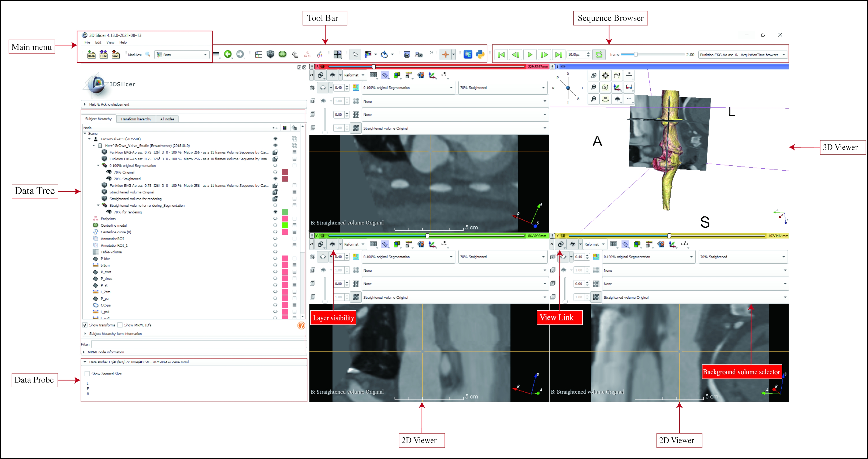The height and width of the screenshot is (459, 868).
Task: Open the Python interactor icon
Action: point(480,54)
